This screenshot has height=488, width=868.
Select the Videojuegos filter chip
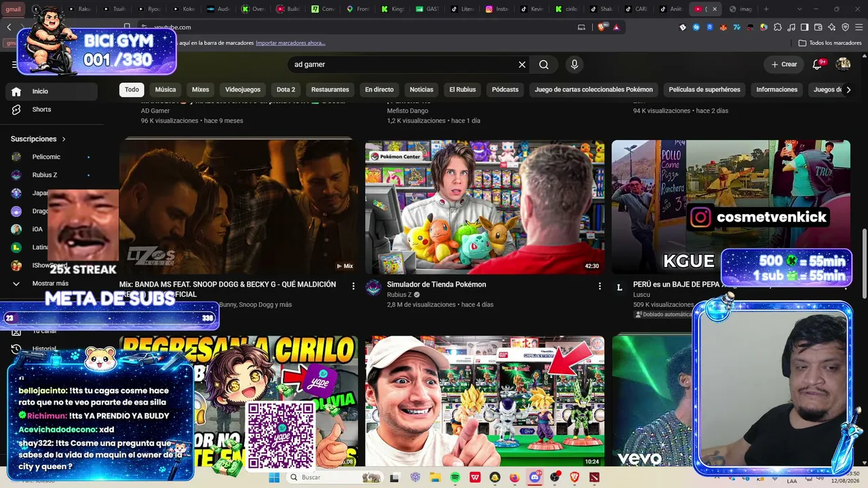click(x=243, y=89)
